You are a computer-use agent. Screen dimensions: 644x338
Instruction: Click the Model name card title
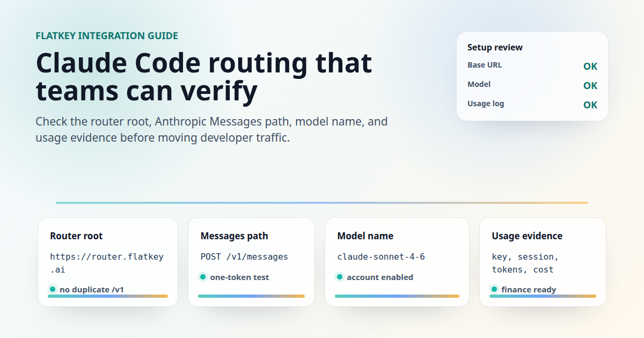tap(365, 236)
